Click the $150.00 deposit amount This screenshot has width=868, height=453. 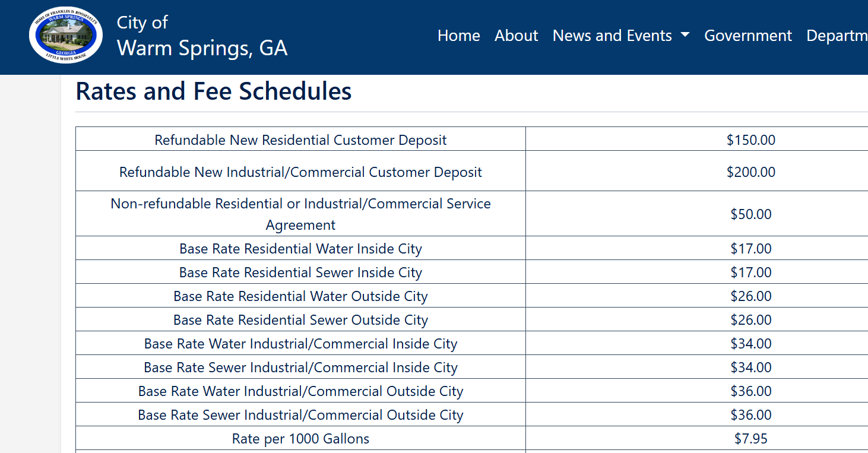pos(750,140)
